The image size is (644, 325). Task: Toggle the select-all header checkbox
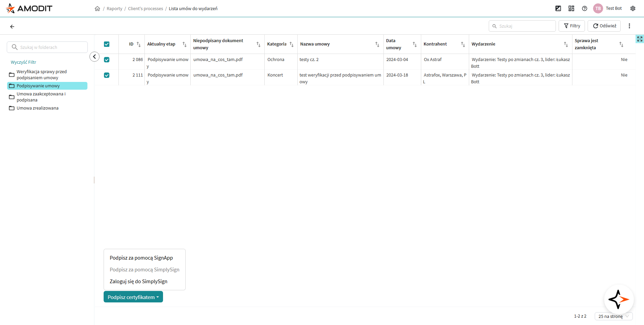(107, 44)
